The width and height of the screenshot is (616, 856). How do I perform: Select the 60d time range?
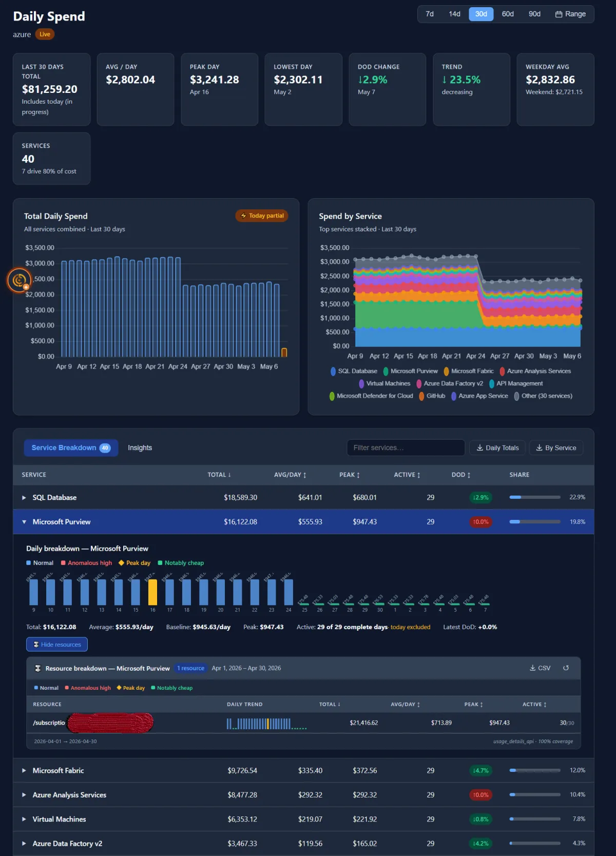point(508,14)
